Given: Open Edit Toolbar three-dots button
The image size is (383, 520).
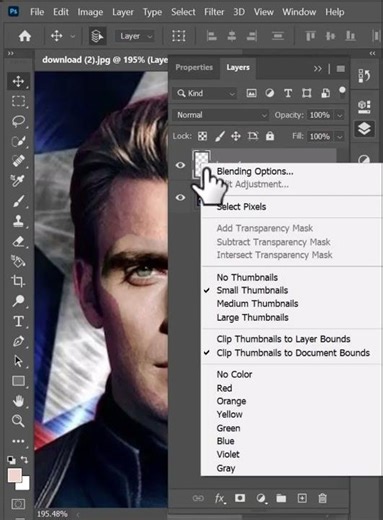Looking at the screenshot, I should pos(18,441).
